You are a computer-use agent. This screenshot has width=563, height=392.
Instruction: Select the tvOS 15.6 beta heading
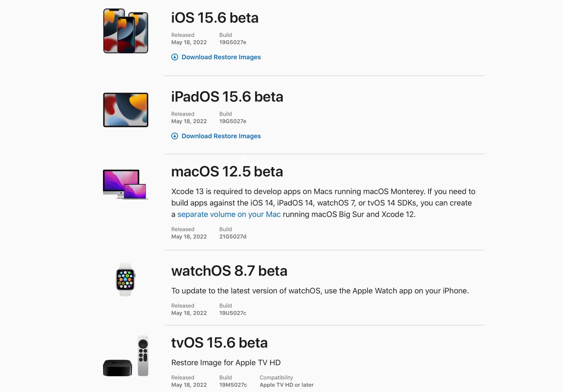[x=220, y=342]
